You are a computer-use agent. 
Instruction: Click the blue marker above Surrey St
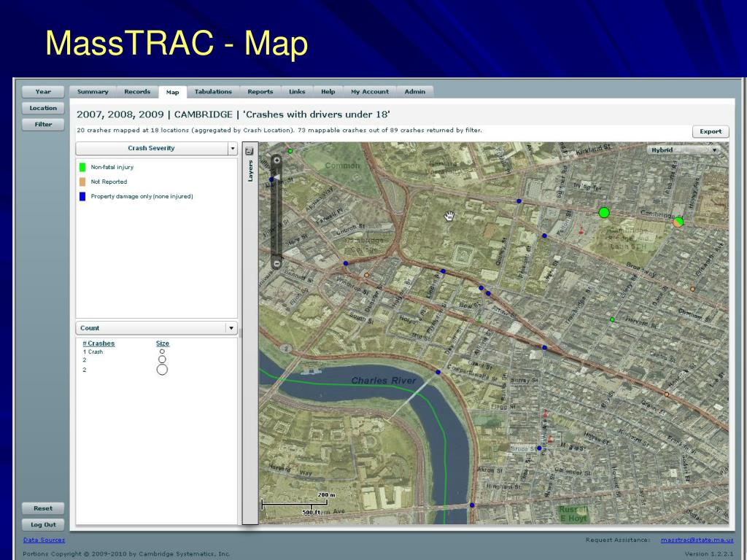pos(544,348)
